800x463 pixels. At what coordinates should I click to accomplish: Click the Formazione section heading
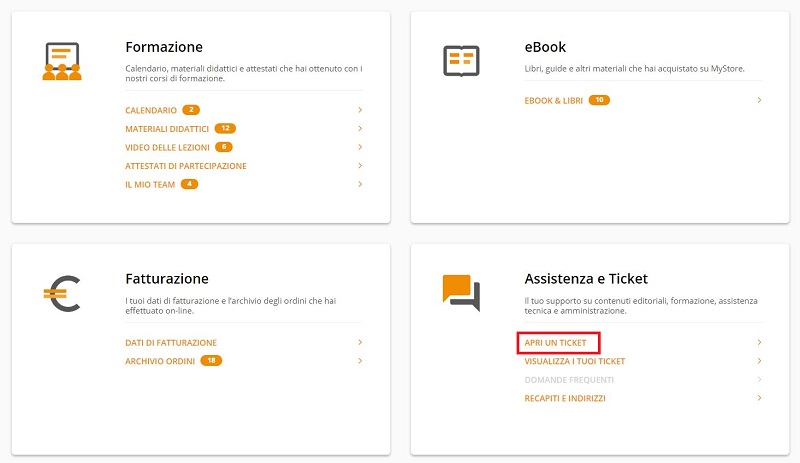[x=164, y=47]
